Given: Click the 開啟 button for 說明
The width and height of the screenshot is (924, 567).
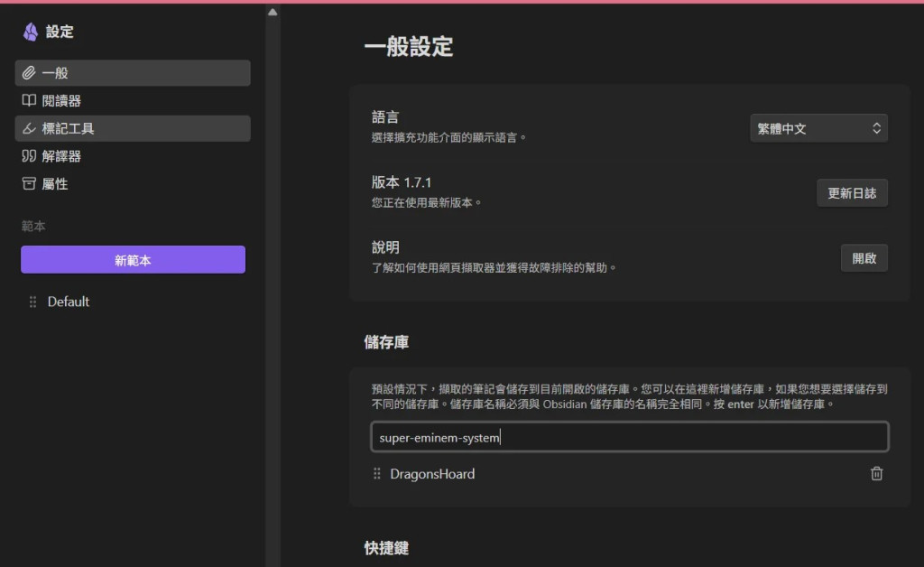Looking at the screenshot, I should pyautogui.click(x=864, y=258).
